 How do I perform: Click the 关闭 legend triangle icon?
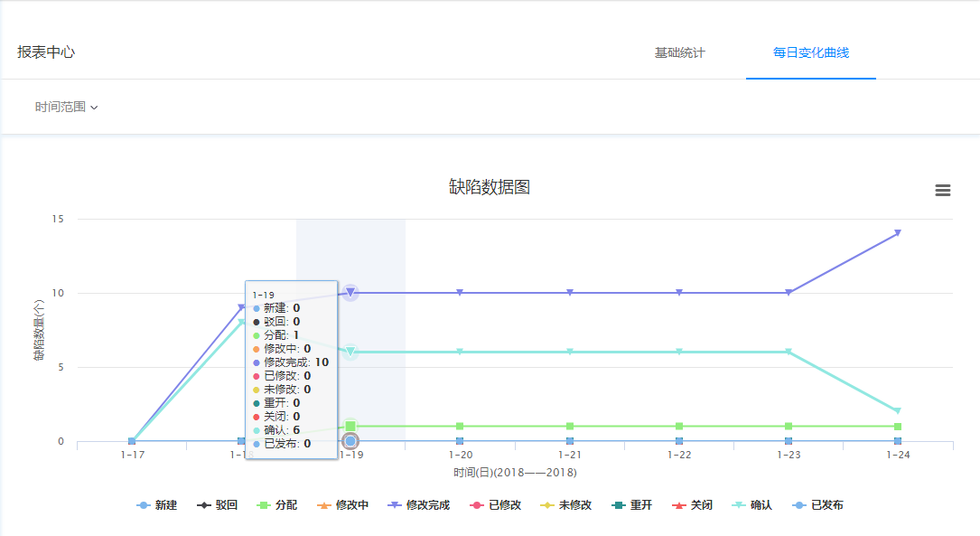[679, 505]
